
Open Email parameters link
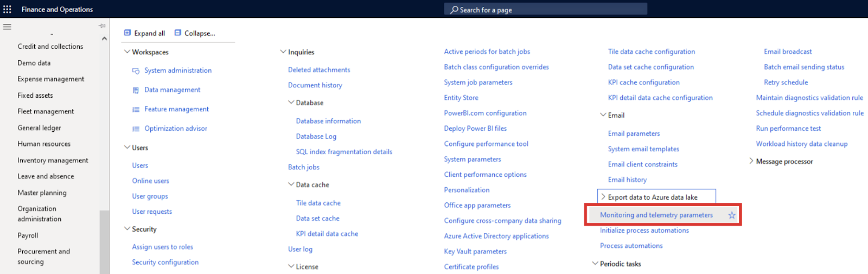pyautogui.click(x=634, y=133)
